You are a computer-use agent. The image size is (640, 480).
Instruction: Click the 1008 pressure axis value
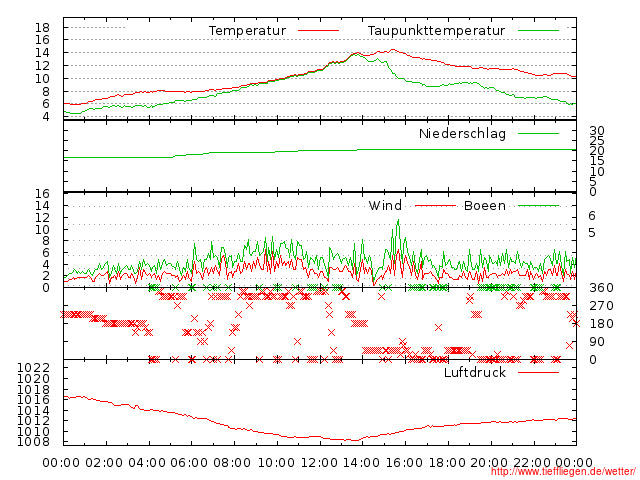[33, 442]
